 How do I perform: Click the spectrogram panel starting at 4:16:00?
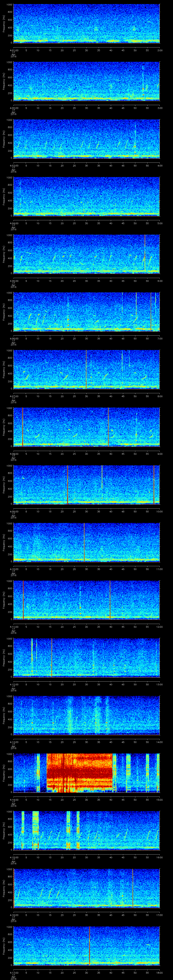(87, 888)
